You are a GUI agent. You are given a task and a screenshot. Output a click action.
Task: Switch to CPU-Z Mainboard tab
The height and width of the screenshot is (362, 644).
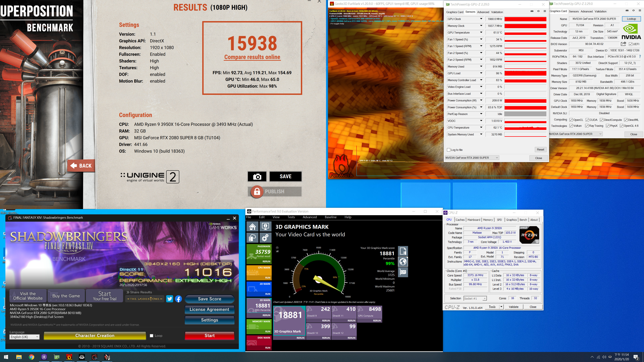pos(474,220)
